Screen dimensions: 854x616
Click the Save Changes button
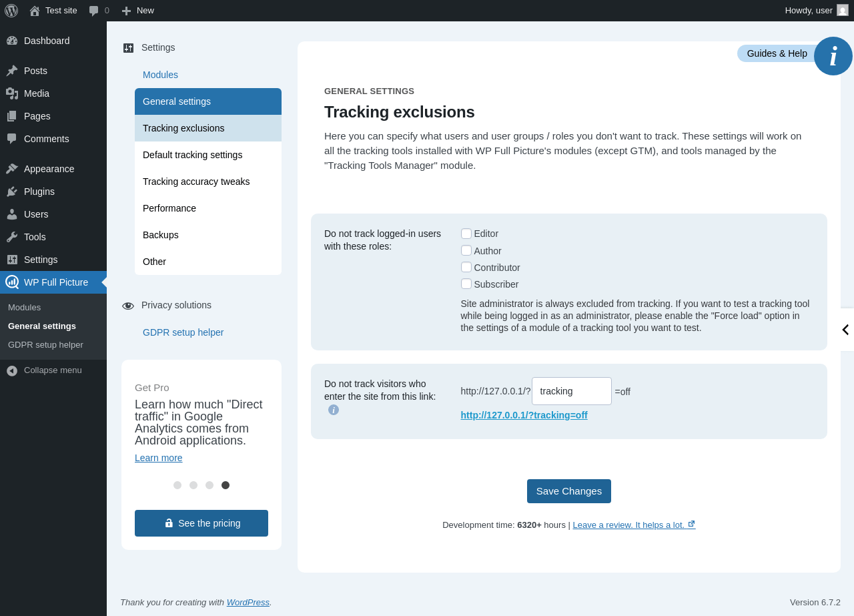tap(569, 491)
